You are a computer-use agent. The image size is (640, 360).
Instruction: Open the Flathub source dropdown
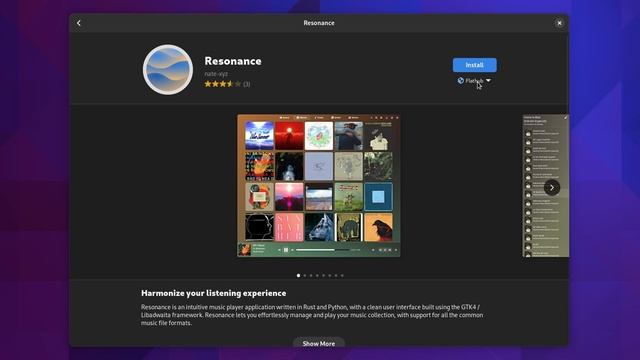tap(474, 80)
